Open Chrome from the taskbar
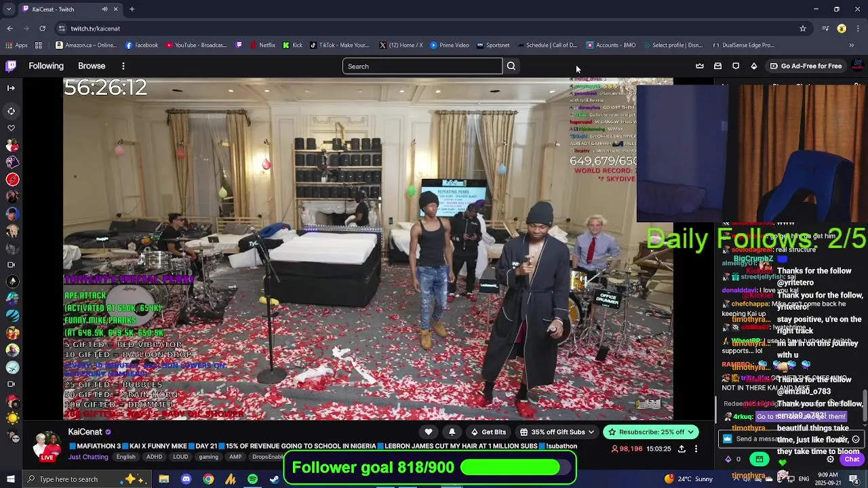 click(x=208, y=479)
